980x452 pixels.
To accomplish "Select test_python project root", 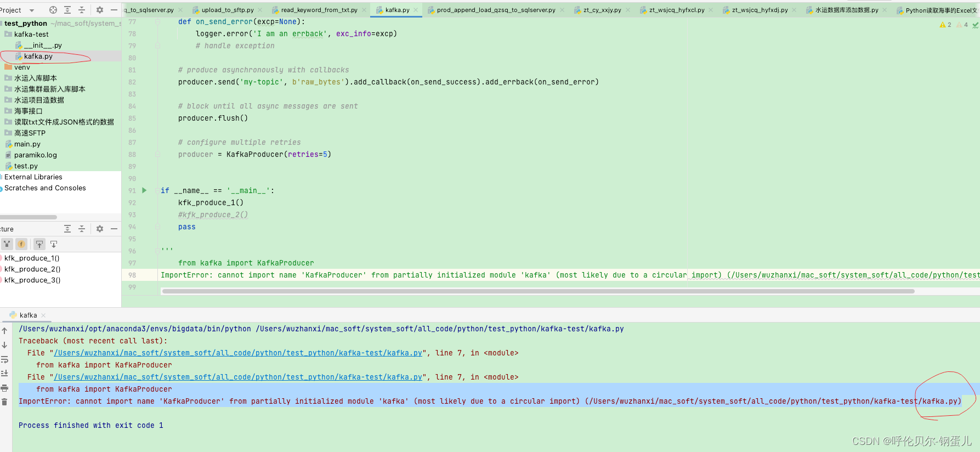I will (x=26, y=23).
